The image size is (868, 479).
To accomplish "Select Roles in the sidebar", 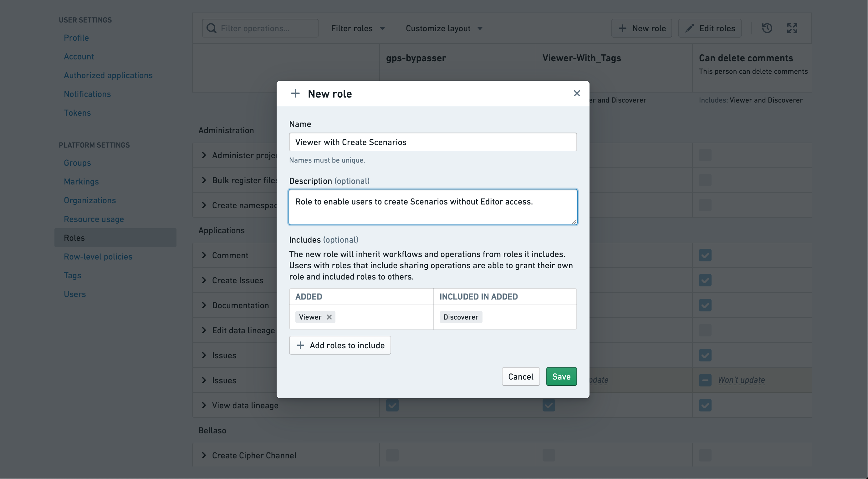I will 115,238.
